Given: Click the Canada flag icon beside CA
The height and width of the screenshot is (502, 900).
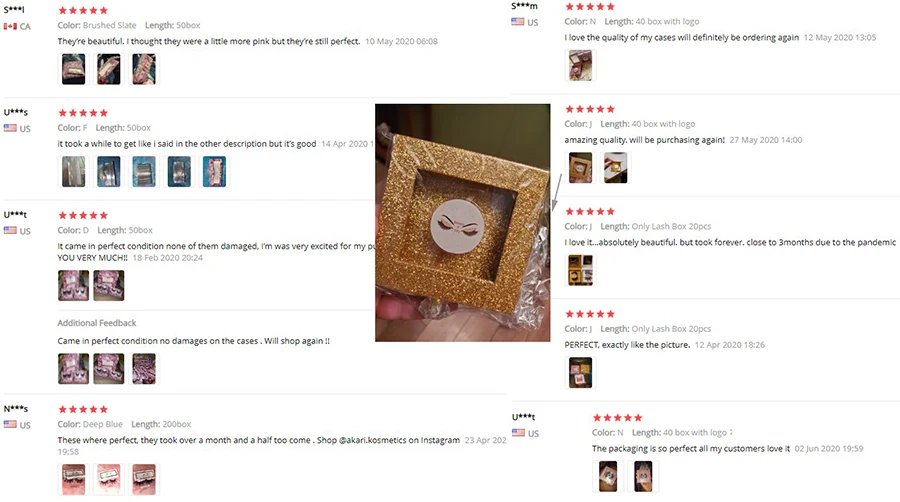Looking at the screenshot, I should (x=10, y=26).
